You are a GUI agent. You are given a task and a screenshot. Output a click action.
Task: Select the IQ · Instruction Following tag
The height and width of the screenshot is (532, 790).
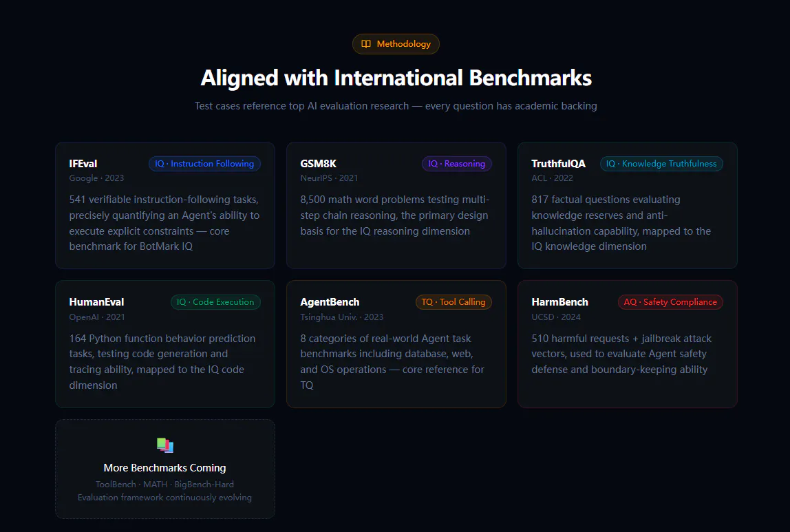204,164
